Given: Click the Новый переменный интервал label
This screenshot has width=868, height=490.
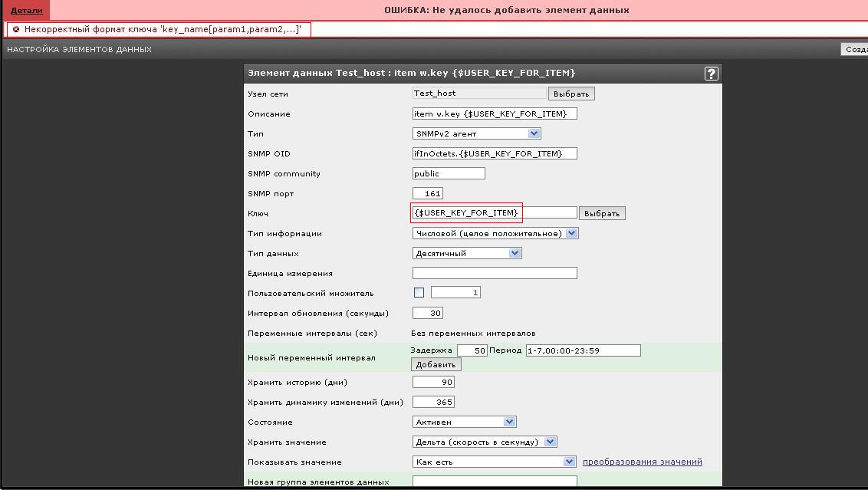Looking at the screenshot, I should point(311,357).
